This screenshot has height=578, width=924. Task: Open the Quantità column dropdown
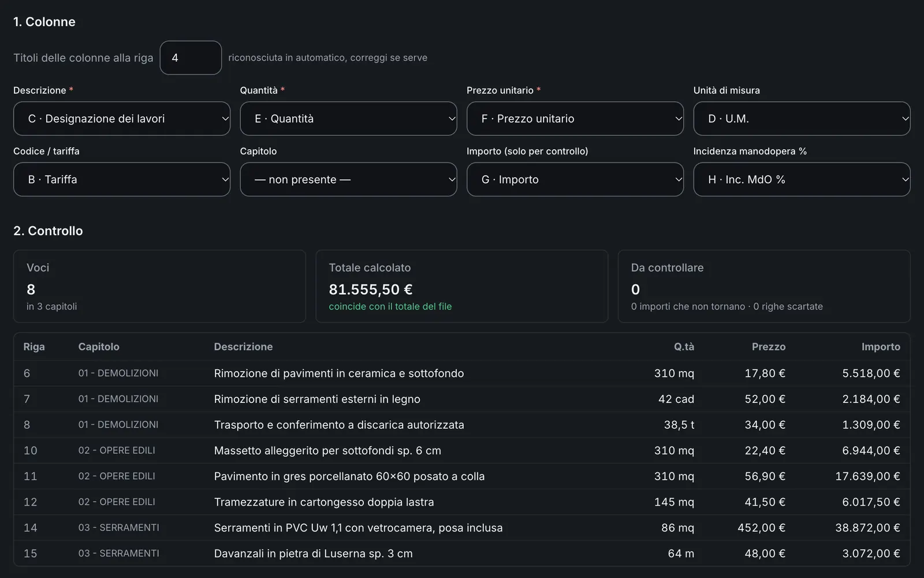pos(348,118)
